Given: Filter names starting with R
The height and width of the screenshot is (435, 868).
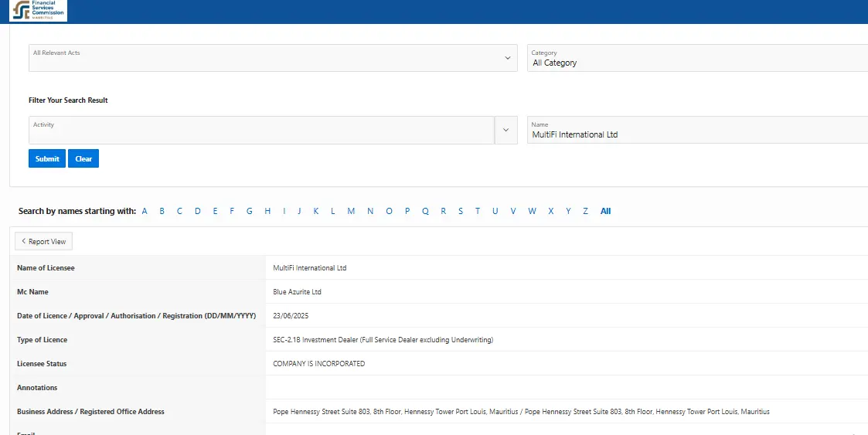Looking at the screenshot, I should pos(444,211).
